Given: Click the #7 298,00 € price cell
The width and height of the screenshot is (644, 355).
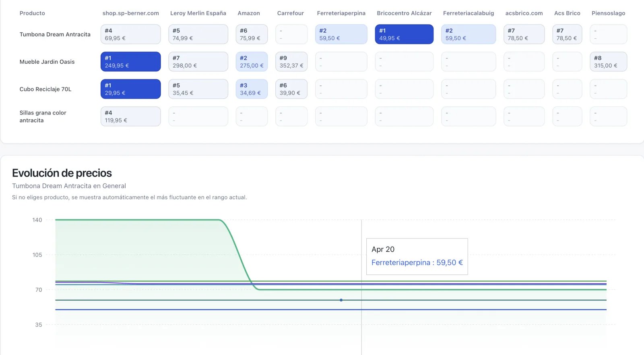Looking at the screenshot, I should [198, 62].
